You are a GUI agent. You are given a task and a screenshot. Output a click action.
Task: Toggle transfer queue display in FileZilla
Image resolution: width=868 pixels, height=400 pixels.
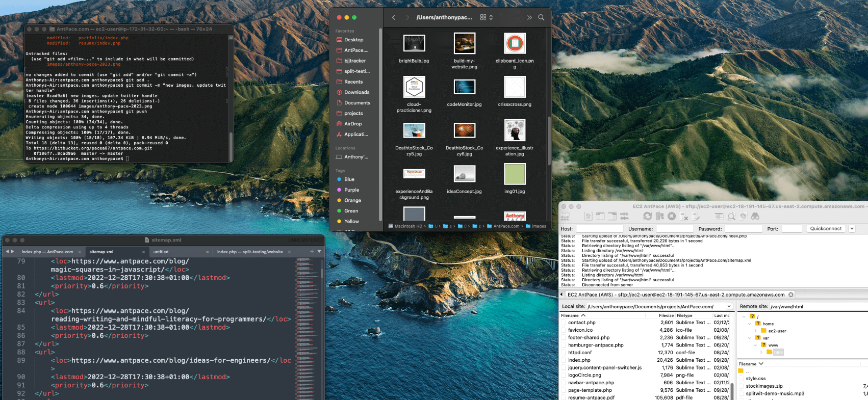[624, 216]
